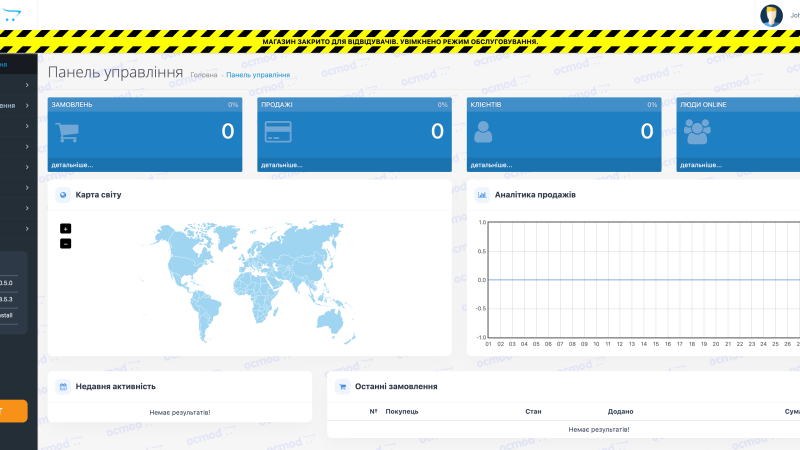Click the Покупець column header
The height and width of the screenshot is (450, 800).
[x=402, y=411]
